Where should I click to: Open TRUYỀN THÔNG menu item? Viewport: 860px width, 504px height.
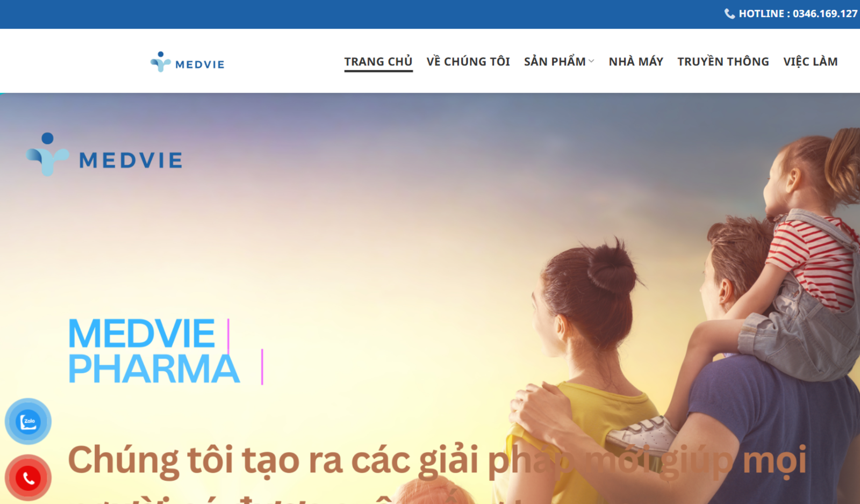(x=723, y=62)
